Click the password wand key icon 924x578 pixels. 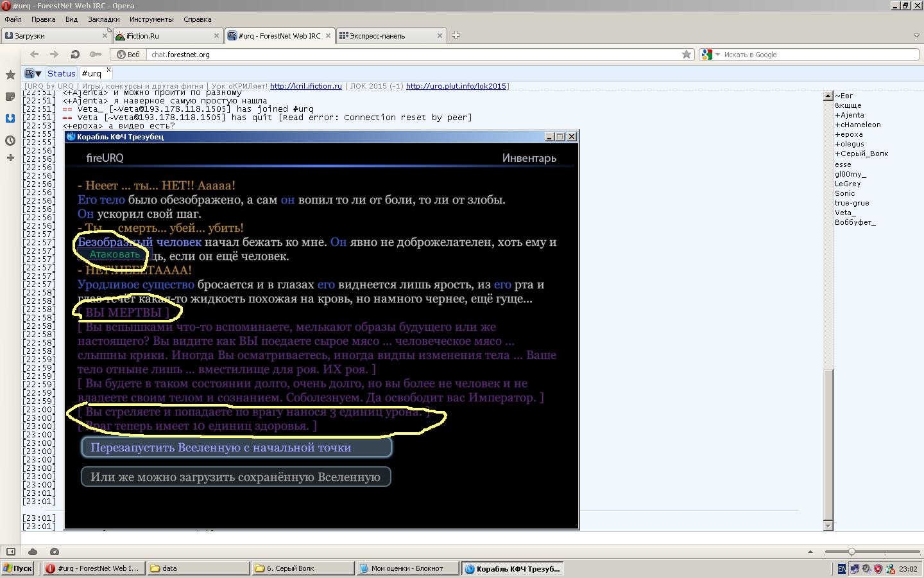coord(96,55)
